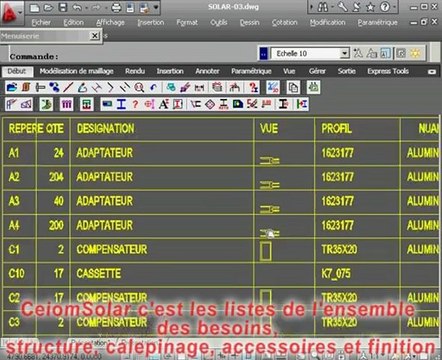Image resolution: width=442 pixels, height=360 pixels.
Task: Expand the arrow left of the binoculars icon
Action: pos(312,7)
